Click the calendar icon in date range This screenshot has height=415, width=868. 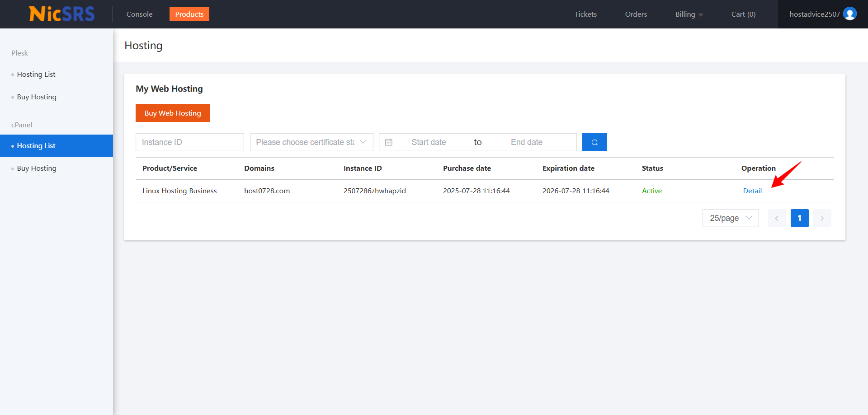coord(389,142)
